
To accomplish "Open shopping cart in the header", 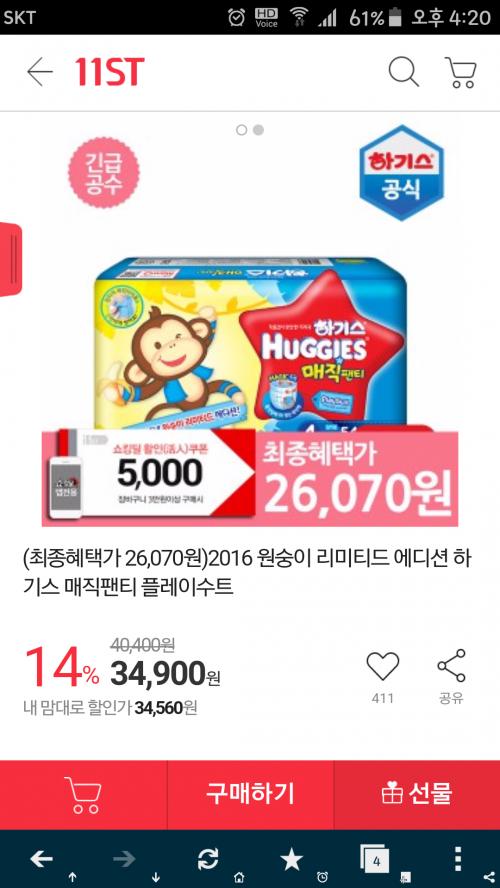I will click(x=460, y=72).
